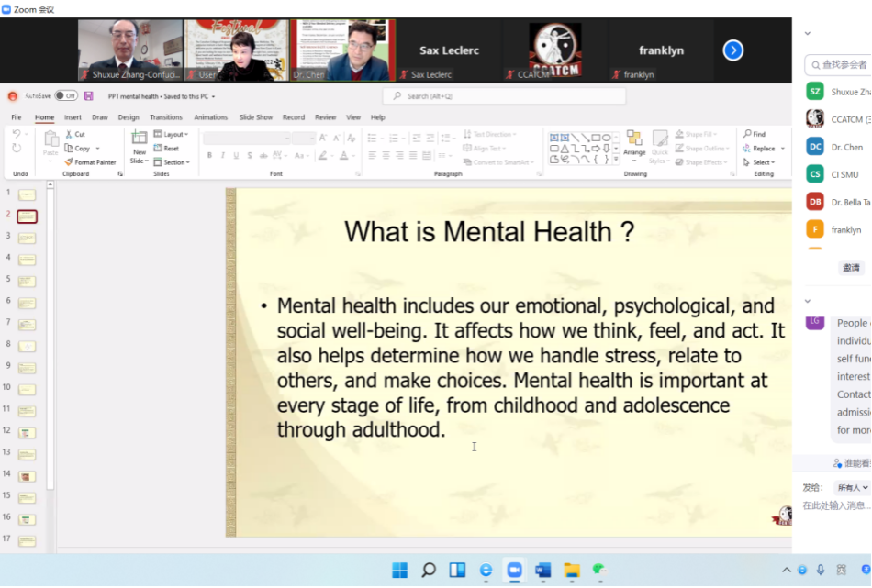Click the Undo arrow
872x588 pixels.
tap(17, 134)
